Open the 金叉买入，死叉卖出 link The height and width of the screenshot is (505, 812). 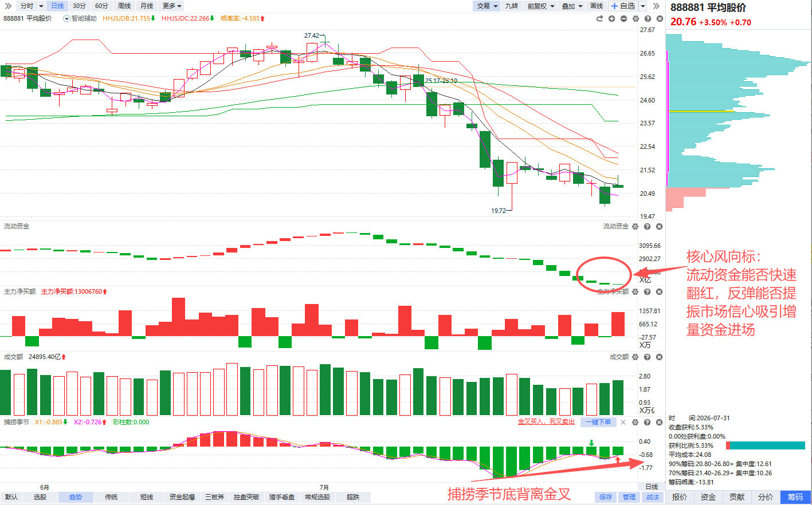(546, 422)
